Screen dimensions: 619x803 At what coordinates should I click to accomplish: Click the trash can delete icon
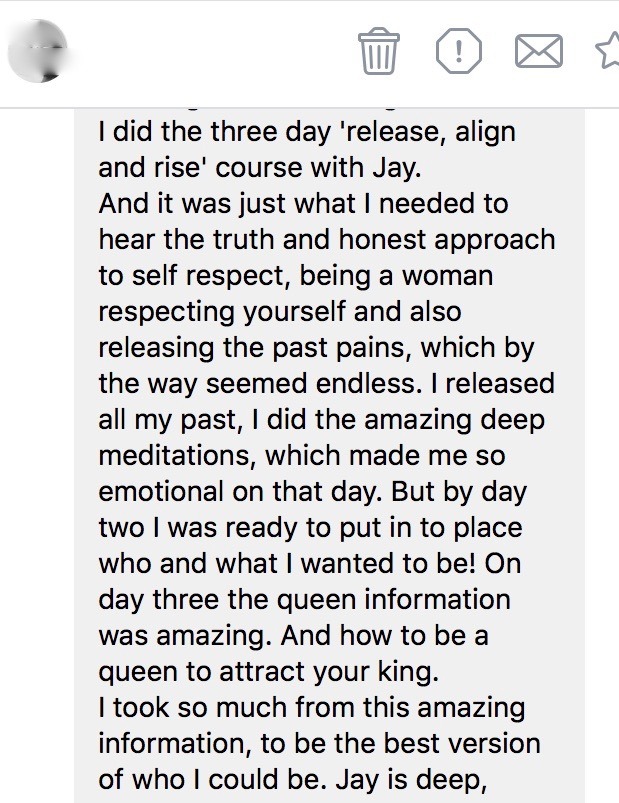coord(379,50)
